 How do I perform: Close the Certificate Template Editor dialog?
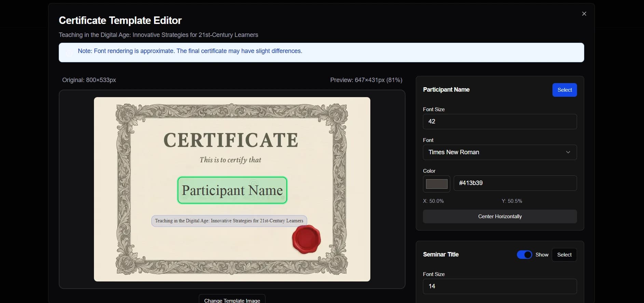point(584,14)
